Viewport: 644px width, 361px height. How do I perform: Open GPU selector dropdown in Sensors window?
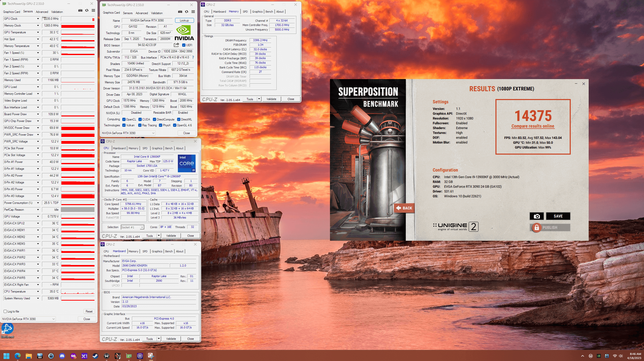[28, 319]
